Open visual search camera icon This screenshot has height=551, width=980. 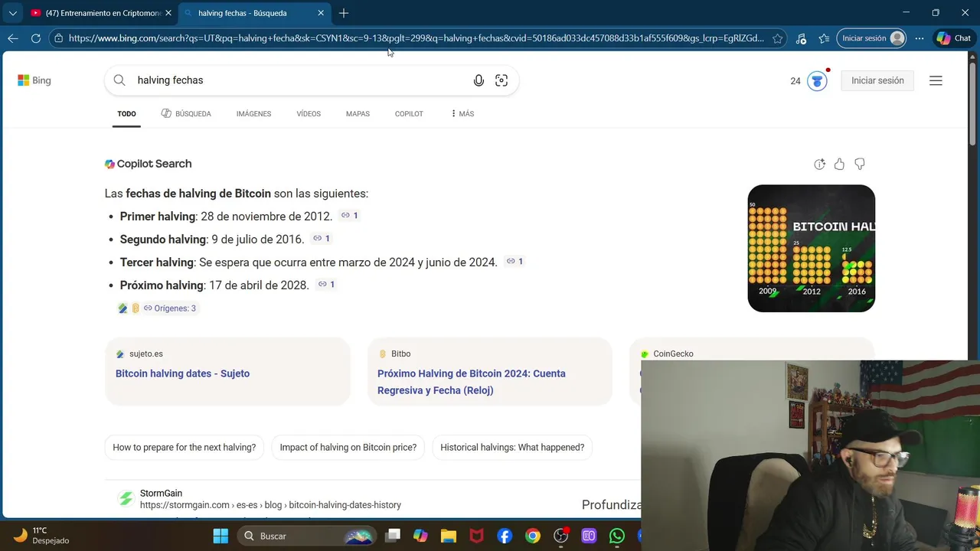pyautogui.click(x=501, y=80)
